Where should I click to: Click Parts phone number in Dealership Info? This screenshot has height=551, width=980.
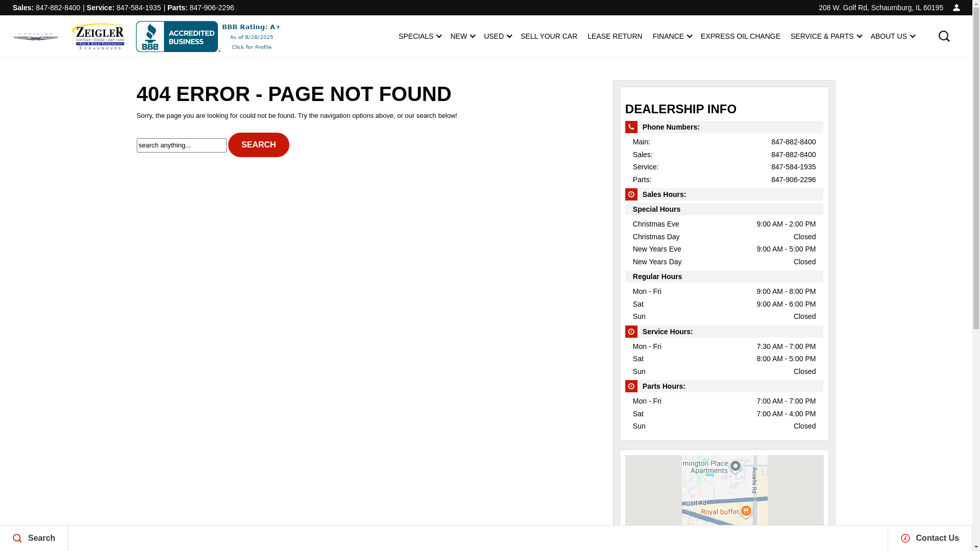793,180
